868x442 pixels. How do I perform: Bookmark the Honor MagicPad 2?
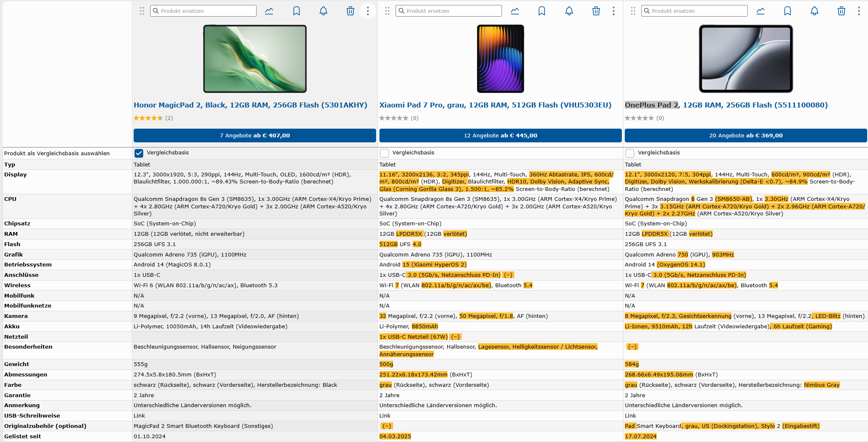pos(296,11)
